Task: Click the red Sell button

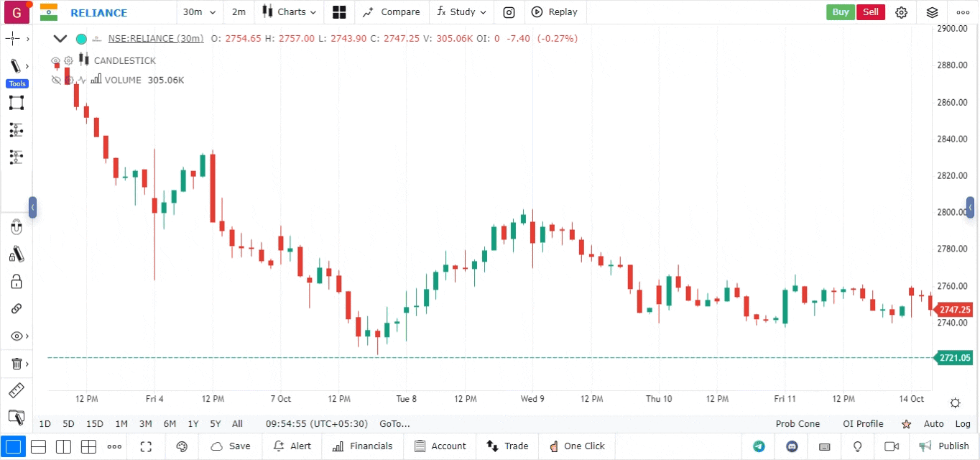Action: pyautogui.click(x=870, y=12)
